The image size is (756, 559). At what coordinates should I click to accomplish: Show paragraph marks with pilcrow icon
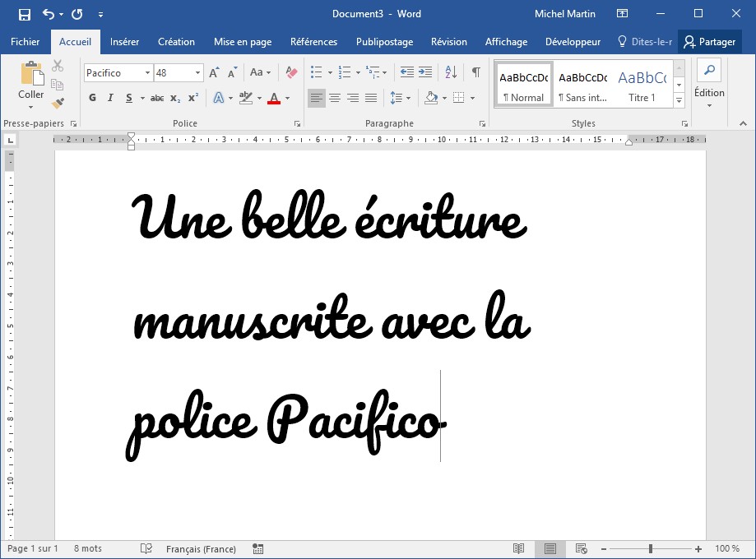pyautogui.click(x=475, y=73)
